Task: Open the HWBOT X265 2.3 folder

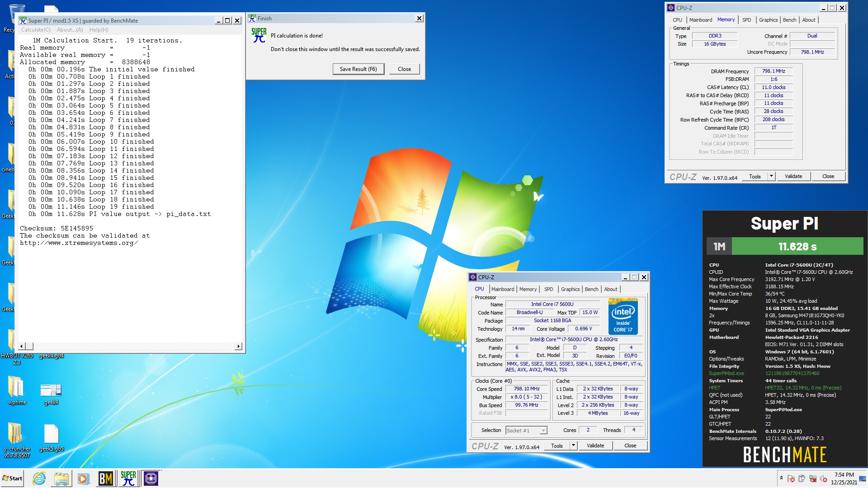Action: click(17, 359)
